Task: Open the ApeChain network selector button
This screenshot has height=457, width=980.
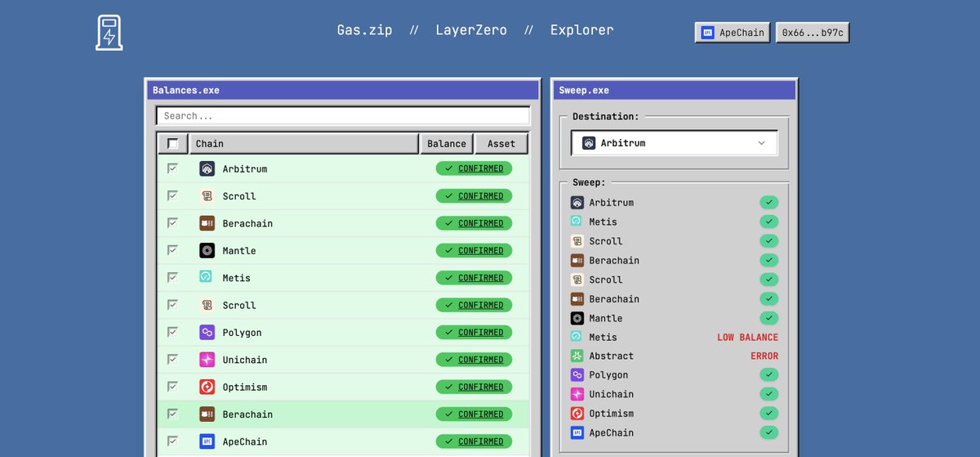Action: [x=733, y=33]
